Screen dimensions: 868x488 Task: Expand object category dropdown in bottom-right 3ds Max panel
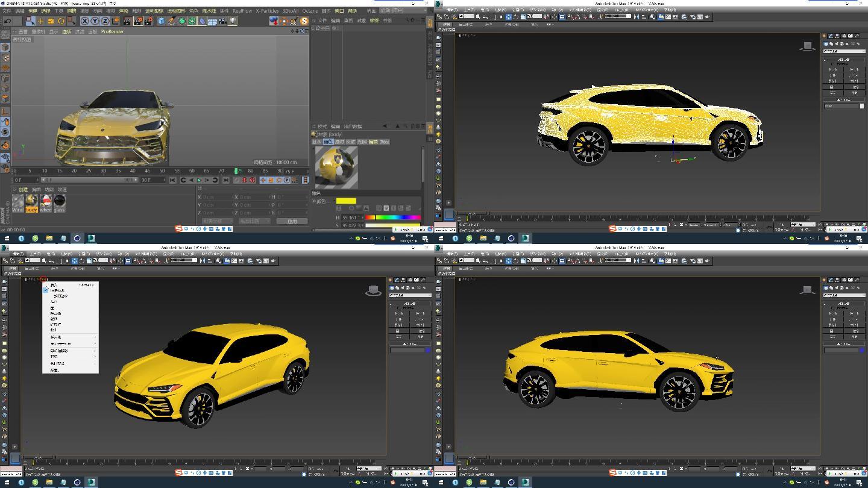pos(844,295)
